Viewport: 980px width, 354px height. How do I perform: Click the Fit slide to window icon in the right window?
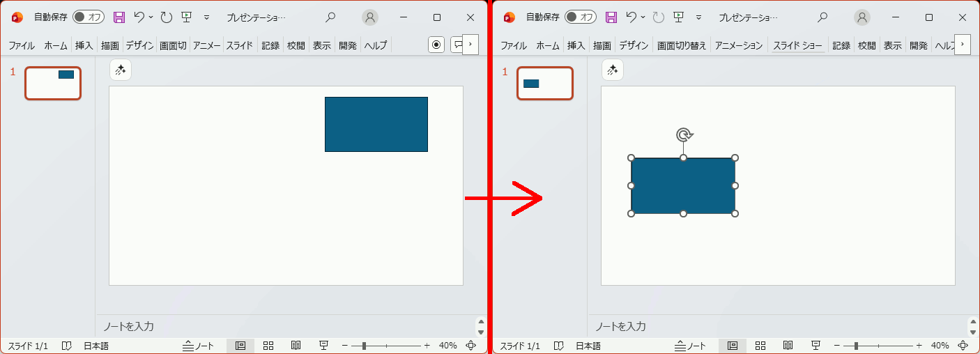963,346
